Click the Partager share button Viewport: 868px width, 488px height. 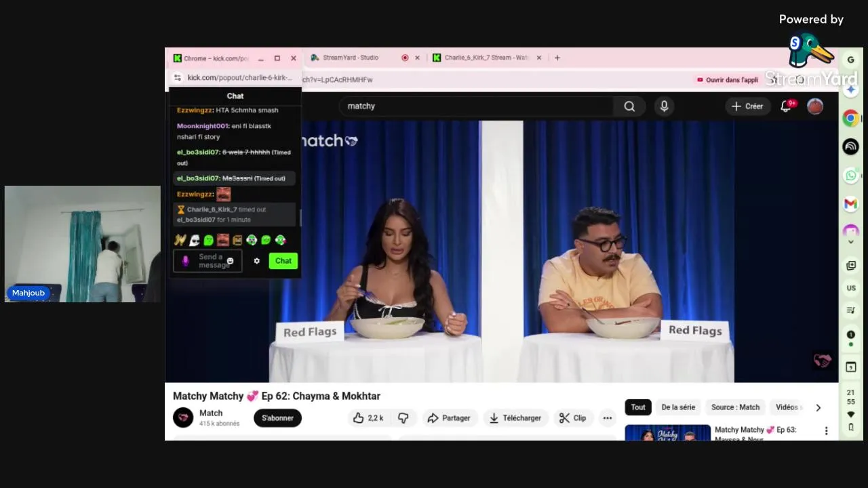tap(448, 418)
